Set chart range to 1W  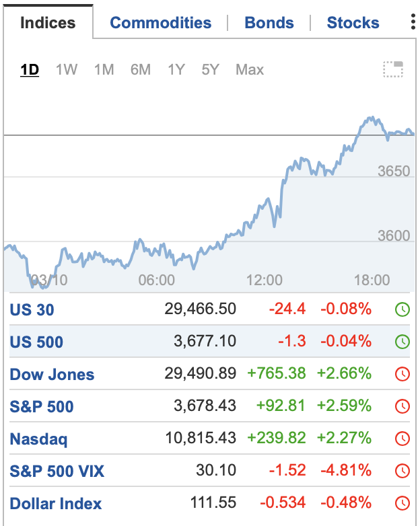coord(67,69)
